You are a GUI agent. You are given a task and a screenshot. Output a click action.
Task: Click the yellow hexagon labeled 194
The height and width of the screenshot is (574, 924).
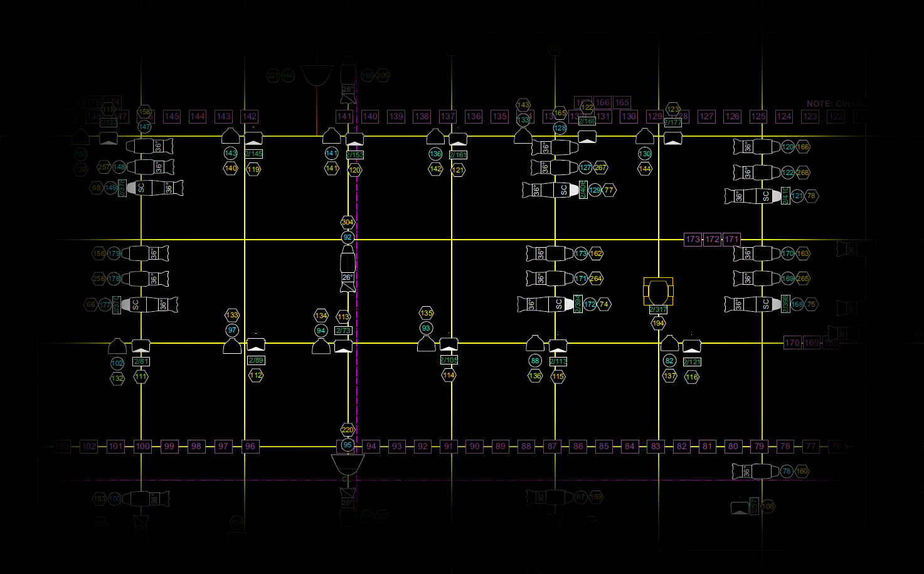(658, 324)
